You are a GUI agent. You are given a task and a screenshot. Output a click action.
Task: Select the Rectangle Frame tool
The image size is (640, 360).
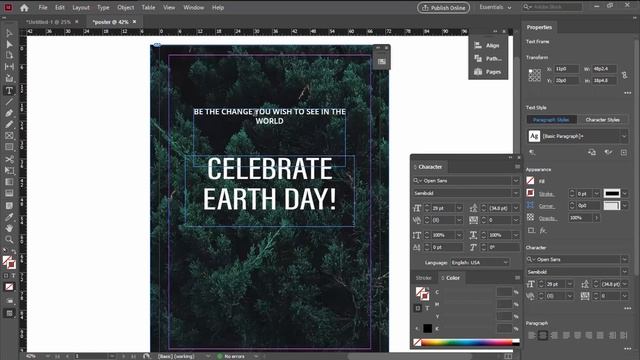9,136
